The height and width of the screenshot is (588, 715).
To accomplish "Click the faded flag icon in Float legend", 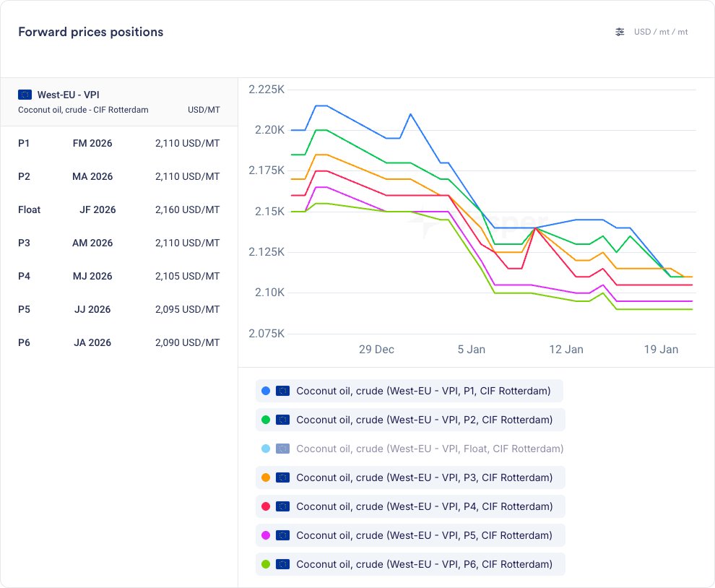I will pos(282,449).
